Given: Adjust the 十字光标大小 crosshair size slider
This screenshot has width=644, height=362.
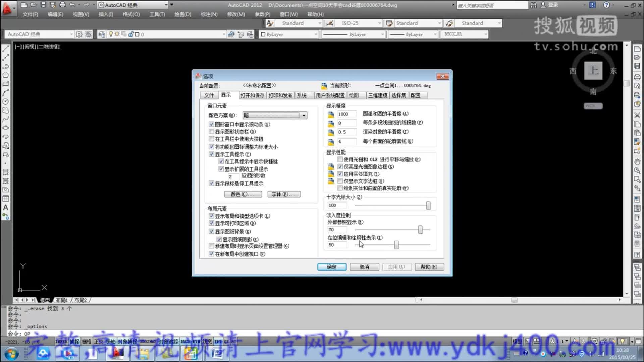Looking at the screenshot, I should (x=428, y=205).
